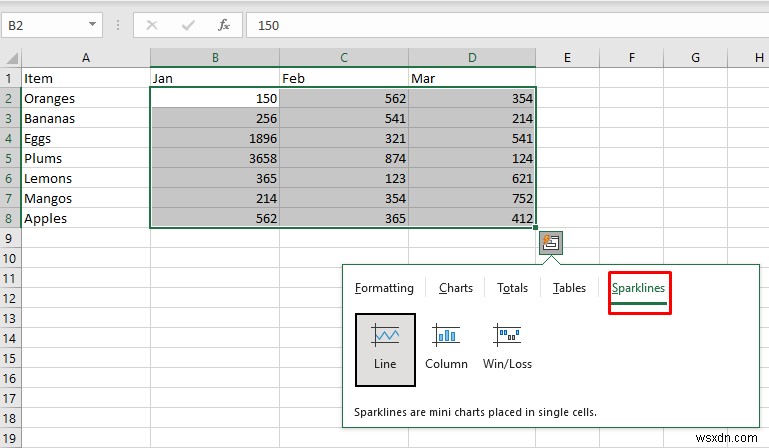Select column A header
Viewport: 769px width, 448px height.
[x=86, y=58]
